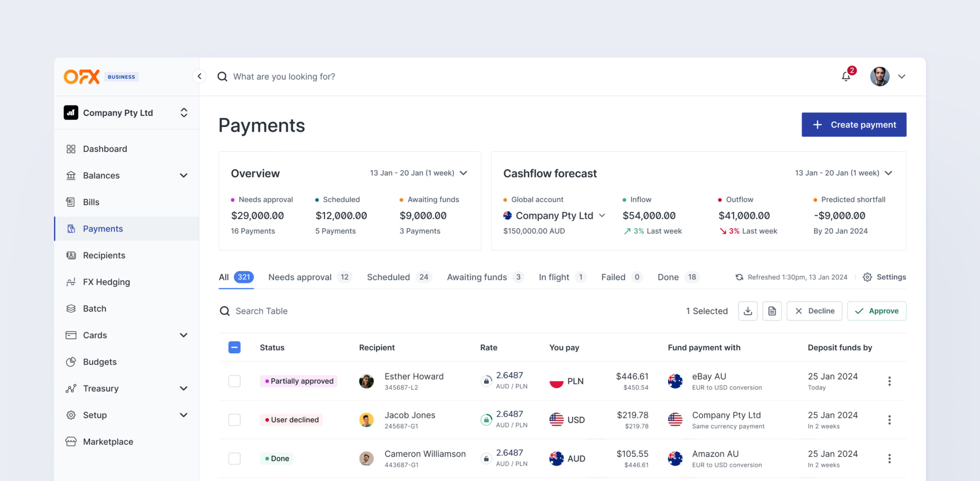
Task: Click rate lock icon in Jacob Jones row
Action: click(486, 420)
